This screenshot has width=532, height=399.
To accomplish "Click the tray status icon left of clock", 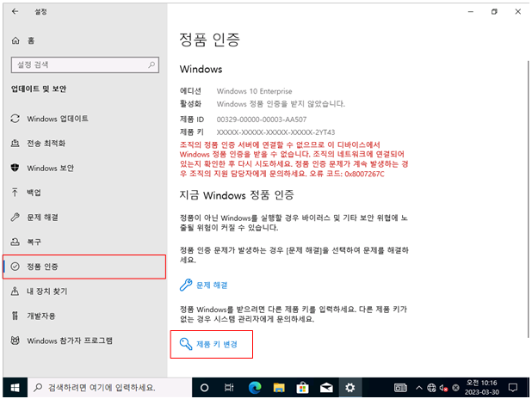I will click(x=455, y=388).
